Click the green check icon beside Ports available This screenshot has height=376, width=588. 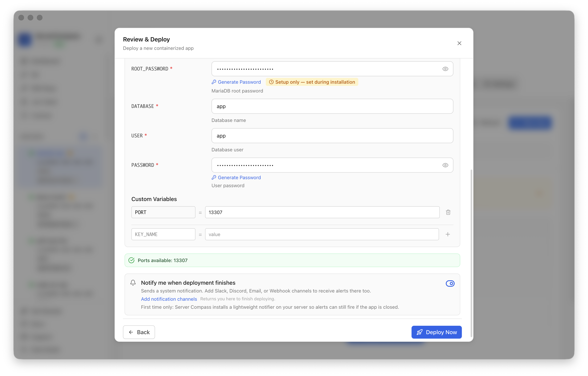[131, 260]
